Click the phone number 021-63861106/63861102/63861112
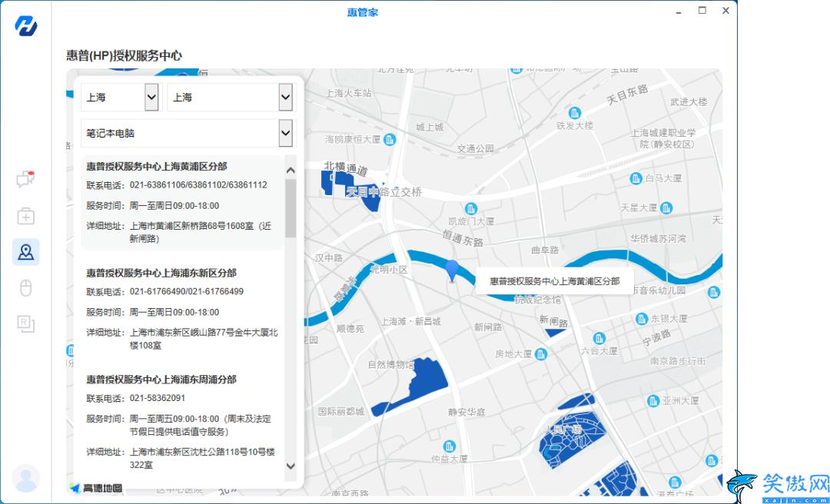 pyautogui.click(x=198, y=185)
